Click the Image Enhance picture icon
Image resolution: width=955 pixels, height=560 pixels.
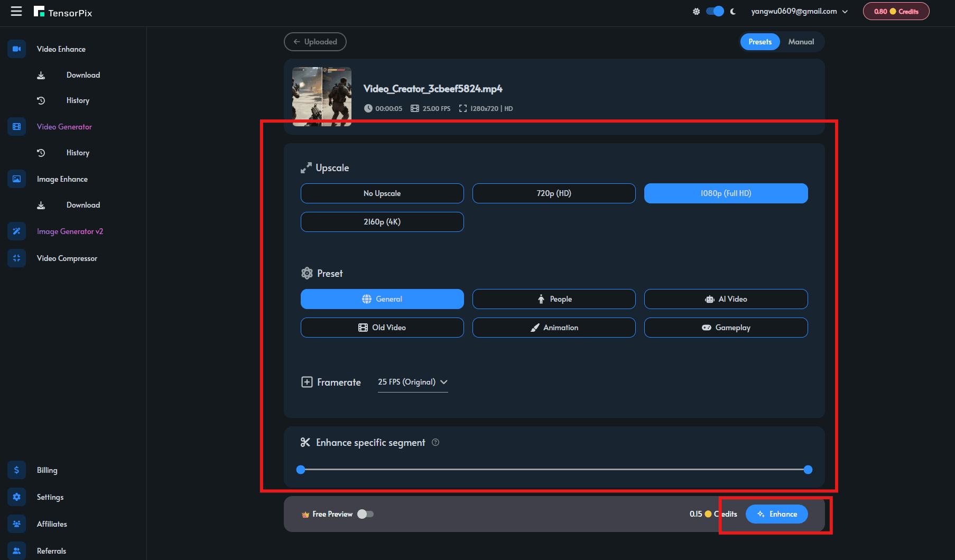(17, 179)
